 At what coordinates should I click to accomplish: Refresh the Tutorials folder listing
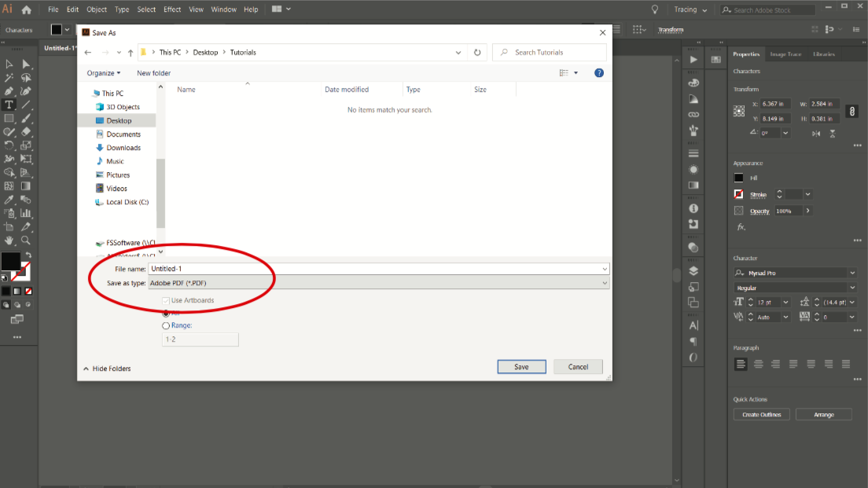click(x=477, y=53)
